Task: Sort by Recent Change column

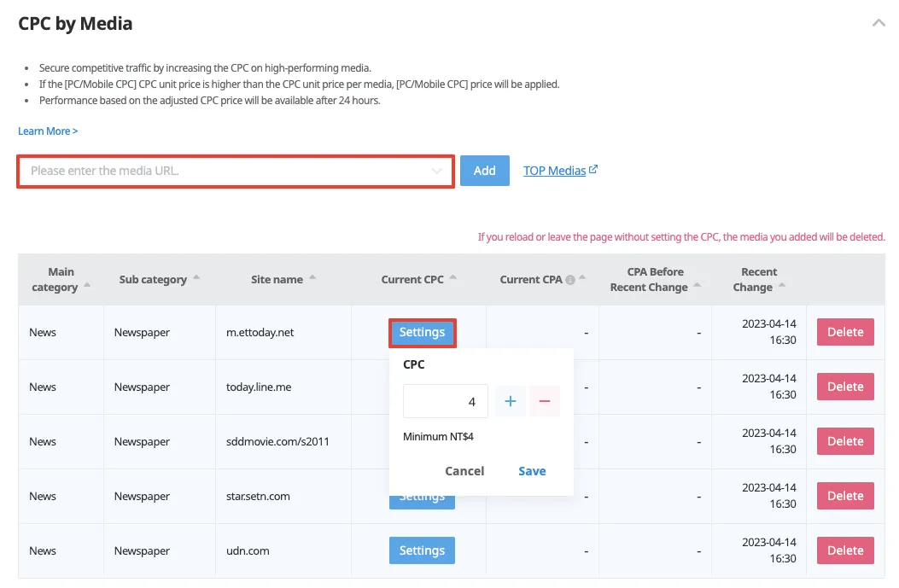Action: click(782, 287)
